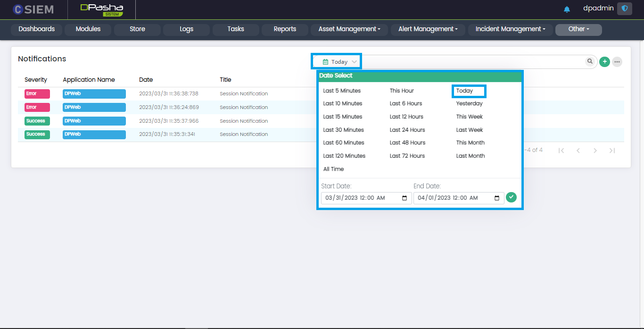
Task: Open the gray more options ellipsis
Action: point(617,62)
